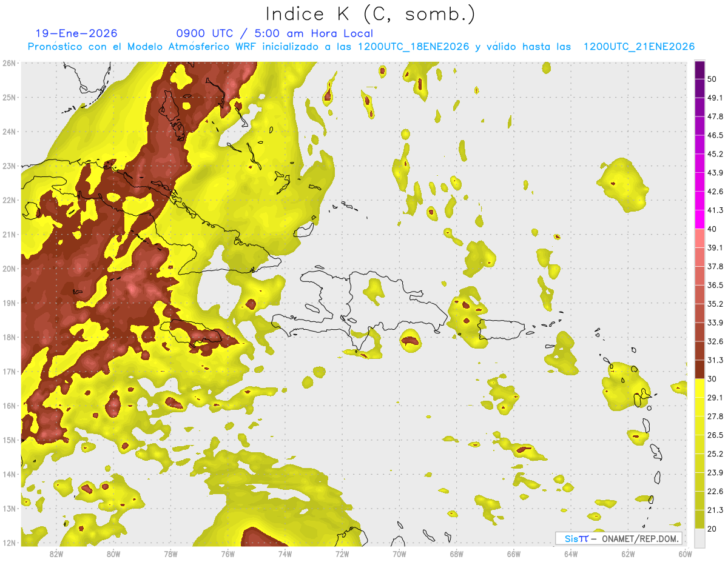The image size is (728, 562).
Task: Click the colorbar value "20"
Action: [x=712, y=529]
